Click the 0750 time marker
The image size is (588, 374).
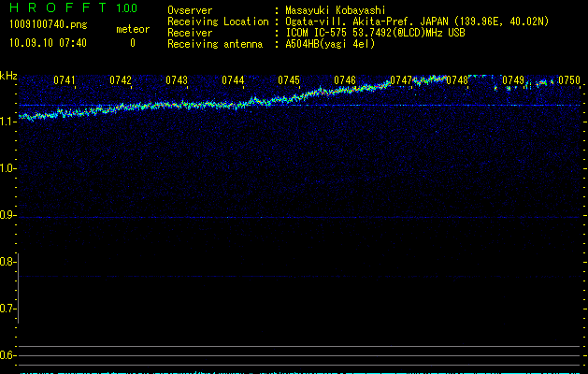pyautogui.click(x=569, y=80)
